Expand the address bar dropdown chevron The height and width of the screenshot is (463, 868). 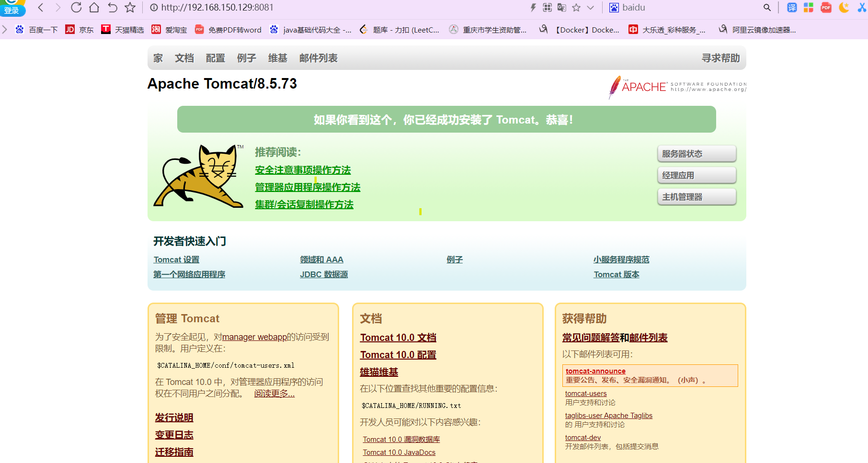coord(591,7)
